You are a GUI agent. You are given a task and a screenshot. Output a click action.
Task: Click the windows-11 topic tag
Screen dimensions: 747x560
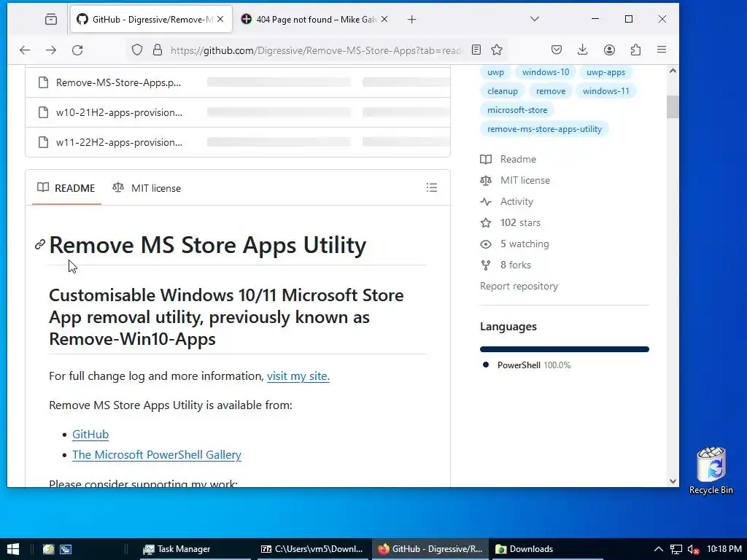pyautogui.click(x=606, y=91)
